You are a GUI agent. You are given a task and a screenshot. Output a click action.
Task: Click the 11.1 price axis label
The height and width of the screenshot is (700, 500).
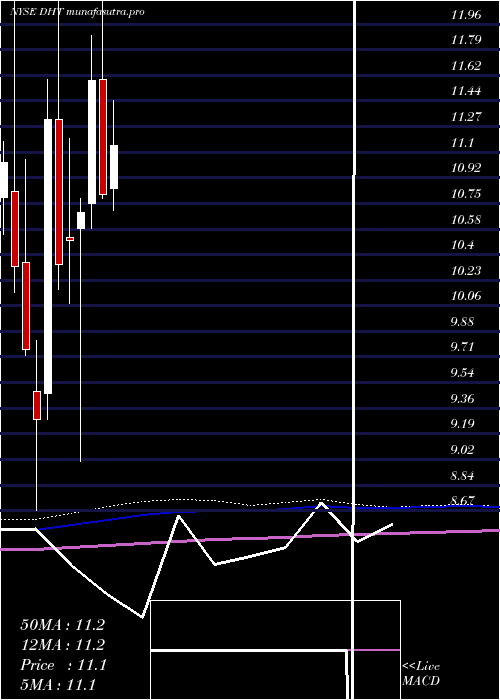click(462, 143)
